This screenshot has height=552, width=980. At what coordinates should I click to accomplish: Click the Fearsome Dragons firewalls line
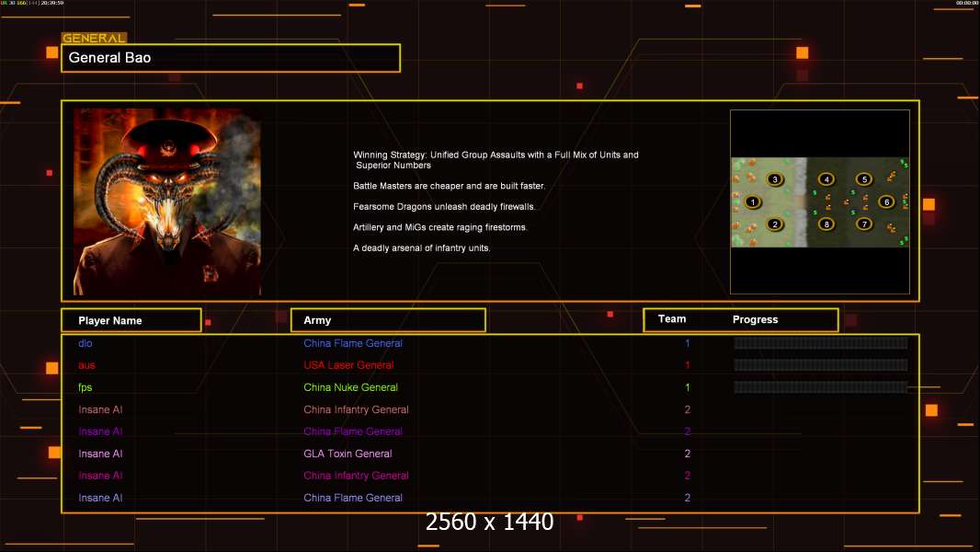444,206
